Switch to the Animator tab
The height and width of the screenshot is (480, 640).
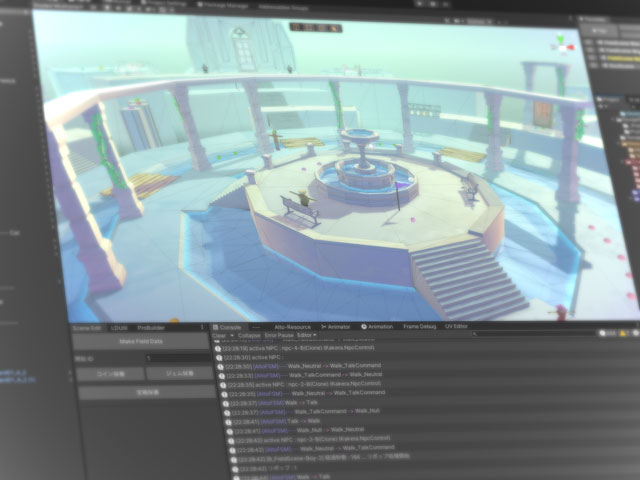coord(337,327)
